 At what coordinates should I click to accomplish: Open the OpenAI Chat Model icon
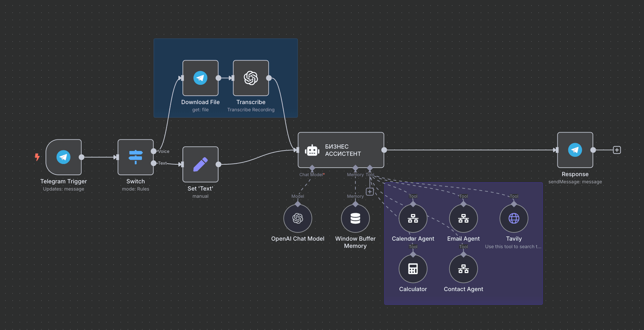tap(298, 218)
